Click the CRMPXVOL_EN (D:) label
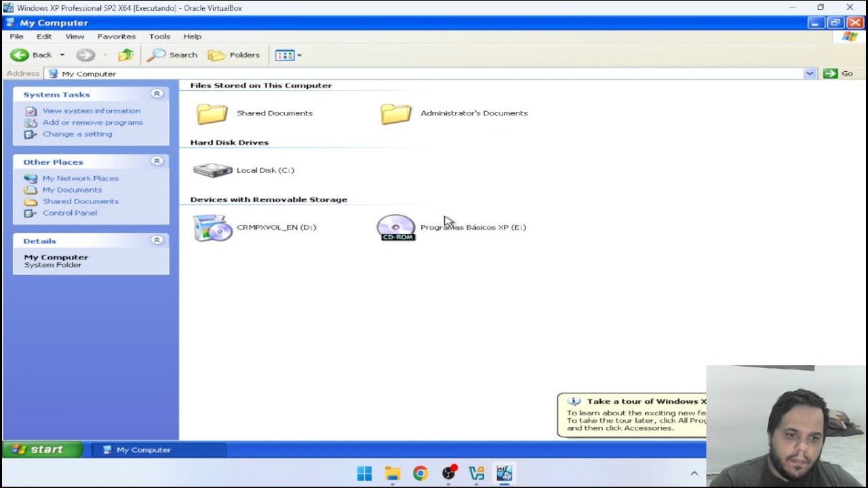 (x=276, y=227)
